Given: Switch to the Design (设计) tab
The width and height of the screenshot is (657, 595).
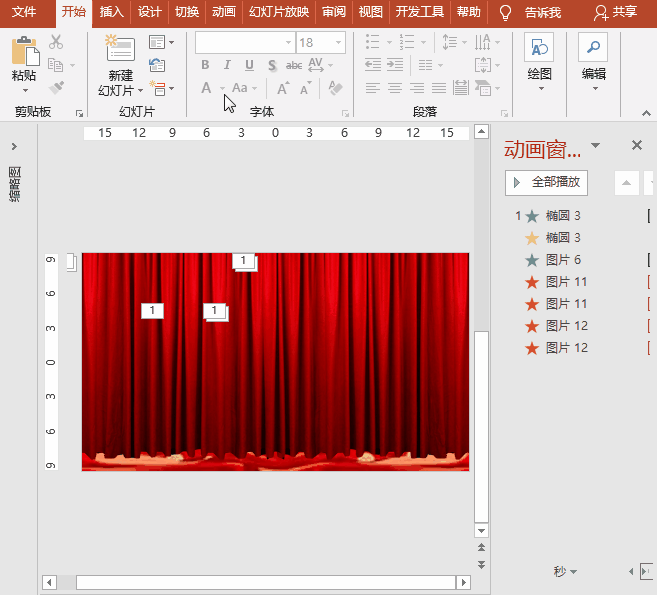Looking at the screenshot, I should pos(150,12).
